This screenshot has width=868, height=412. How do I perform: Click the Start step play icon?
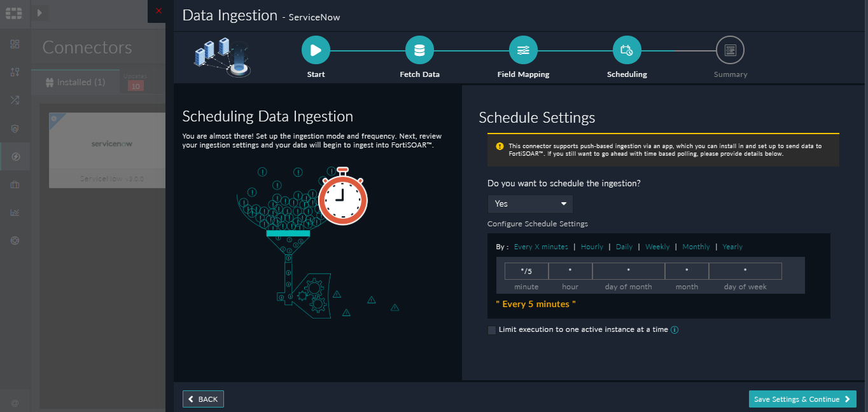pos(316,50)
